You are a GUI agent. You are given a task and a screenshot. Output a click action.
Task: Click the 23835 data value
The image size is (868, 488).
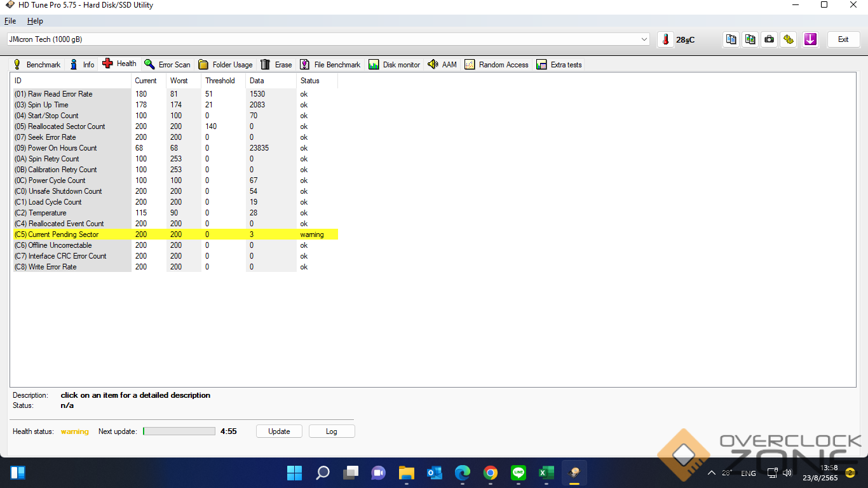(259, 148)
